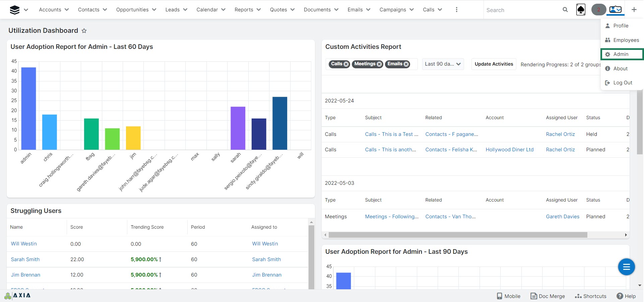Remove the Emails filter tag
This screenshot has height=302, width=644.
(x=406, y=64)
